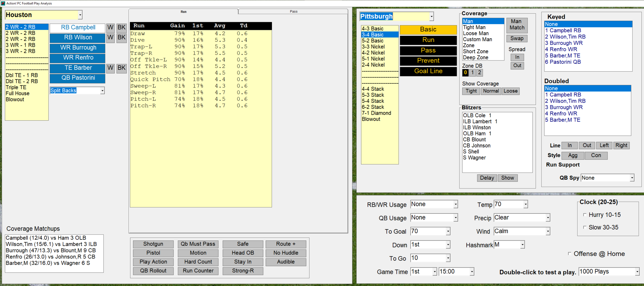Open the Houston team dropdown

tap(80, 15)
